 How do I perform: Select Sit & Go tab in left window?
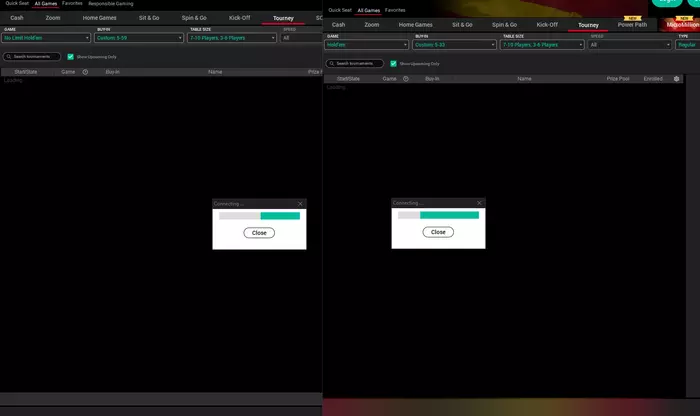point(149,18)
